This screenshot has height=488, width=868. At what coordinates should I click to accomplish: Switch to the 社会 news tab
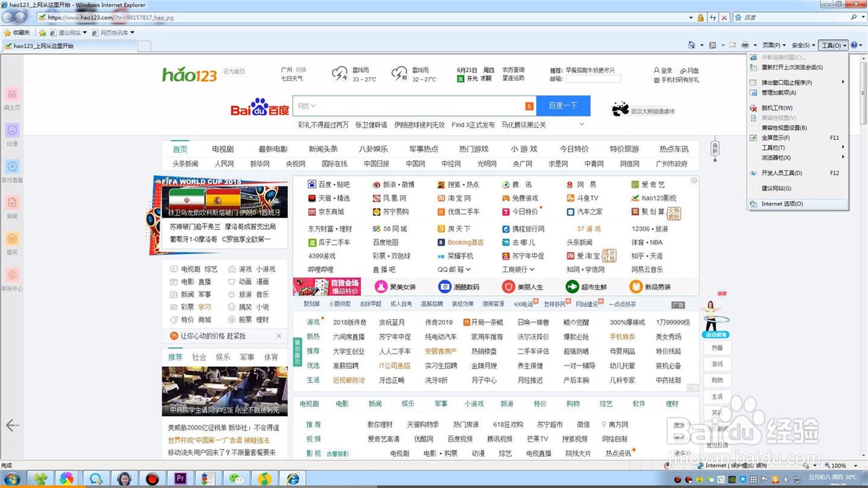199,357
